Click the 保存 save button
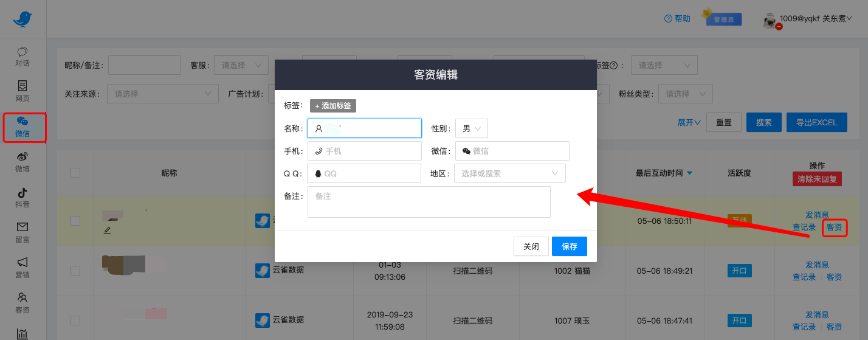 pyautogui.click(x=569, y=247)
